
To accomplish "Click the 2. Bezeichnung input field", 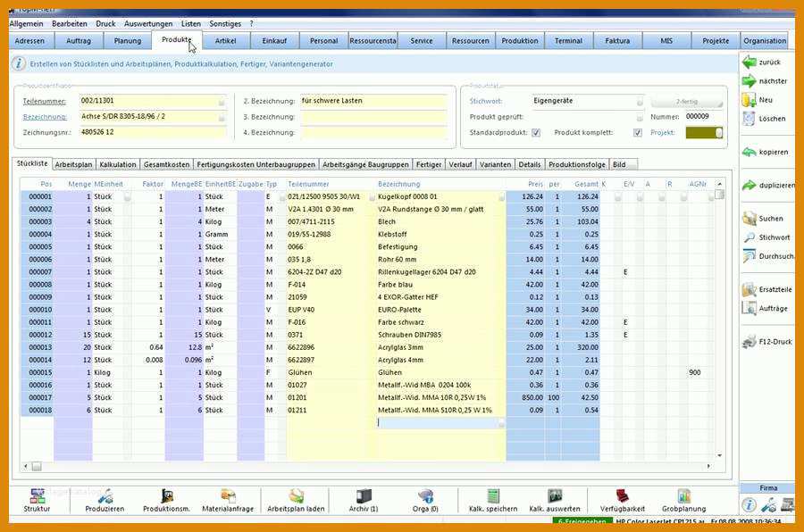I will 373,101.
